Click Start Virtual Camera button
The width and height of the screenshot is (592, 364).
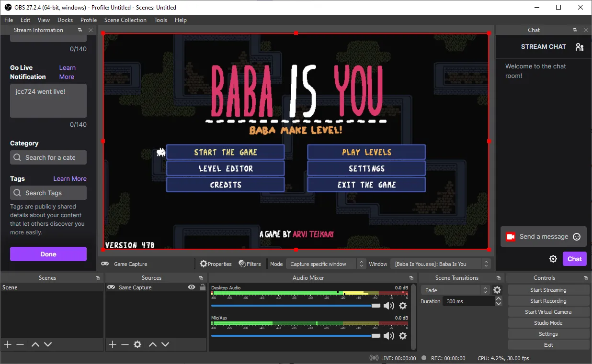[548, 312]
